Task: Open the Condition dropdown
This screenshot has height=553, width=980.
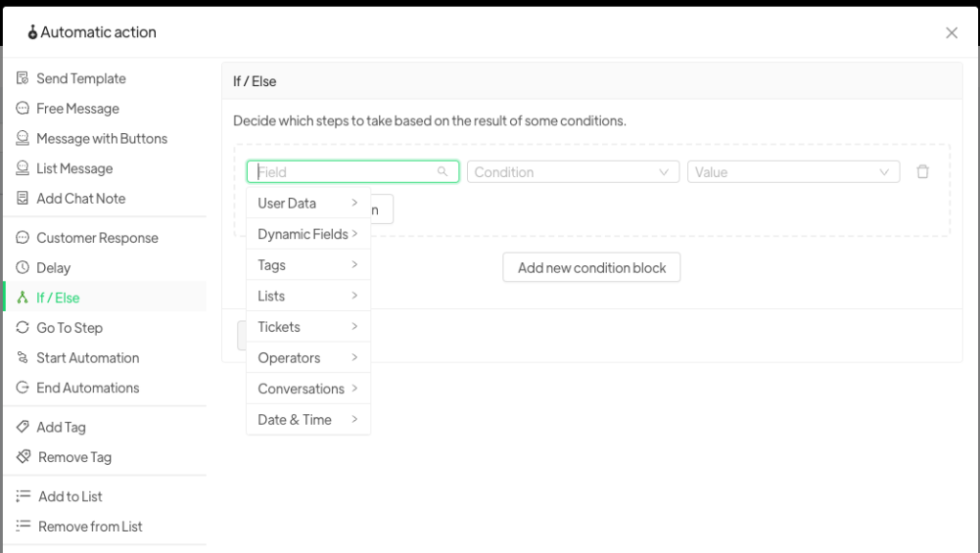Action: (x=572, y=172)
